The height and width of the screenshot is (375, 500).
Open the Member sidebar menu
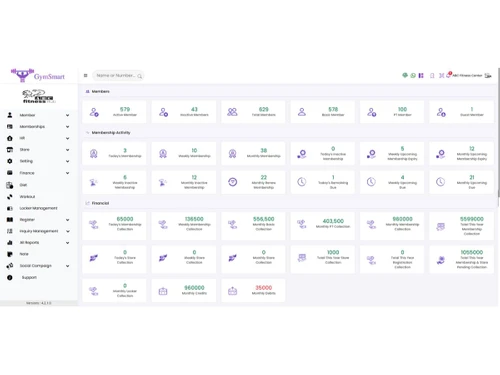point(38,115)
